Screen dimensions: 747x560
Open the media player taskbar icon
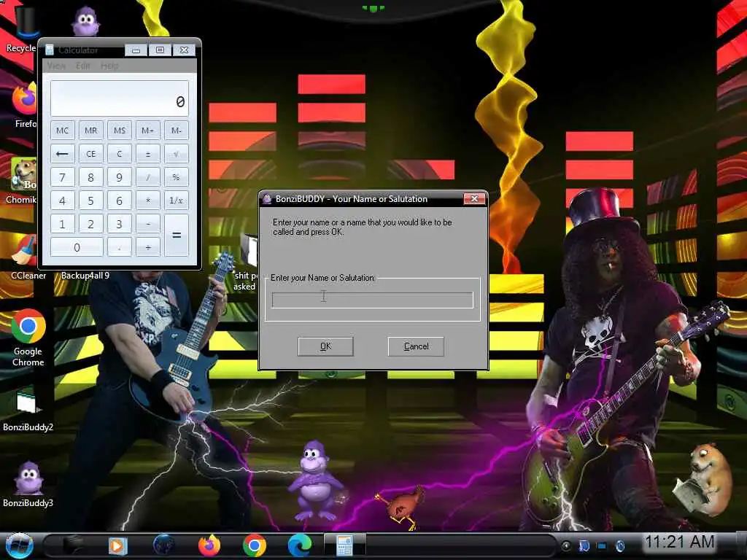click(x=117, y=545)
